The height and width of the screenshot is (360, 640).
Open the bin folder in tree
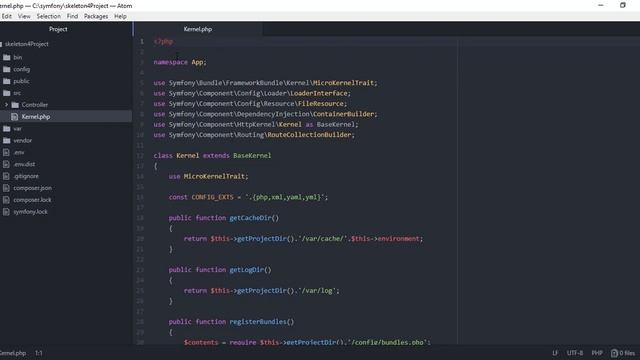pos(18,58)
